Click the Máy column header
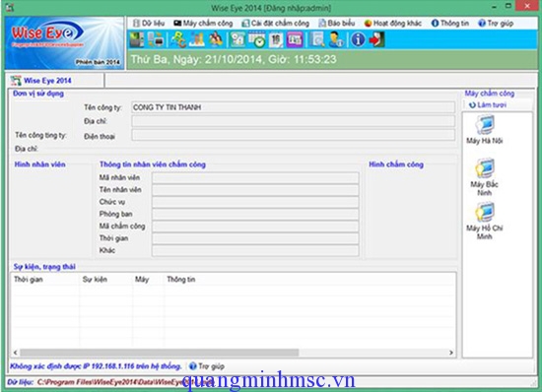The width and height of the screenshot is (542, 392). coord(148,279)
